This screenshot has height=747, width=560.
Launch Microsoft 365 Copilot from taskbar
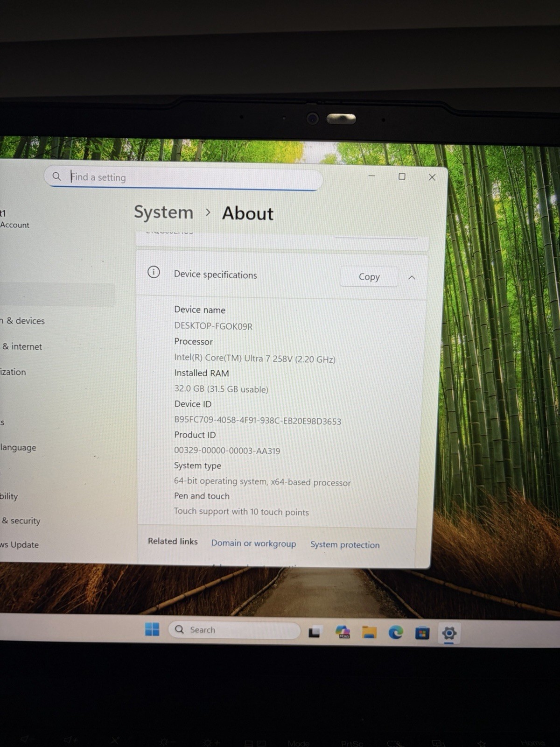[343, 632]
